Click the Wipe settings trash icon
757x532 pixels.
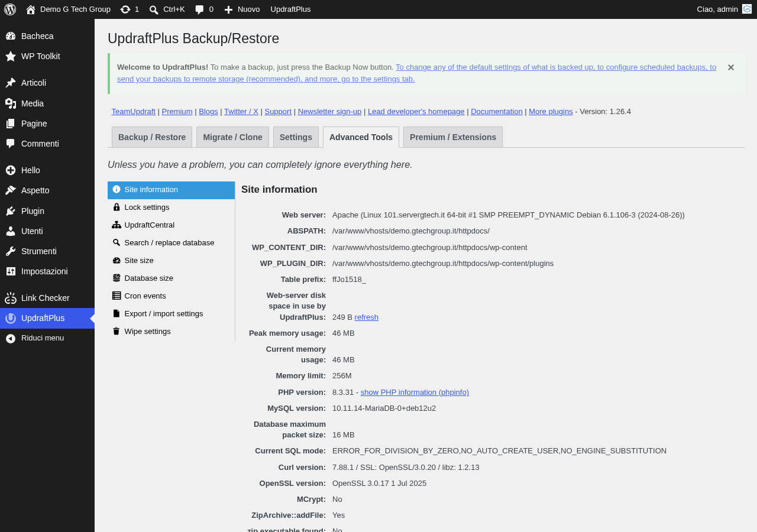click(117, 331)
